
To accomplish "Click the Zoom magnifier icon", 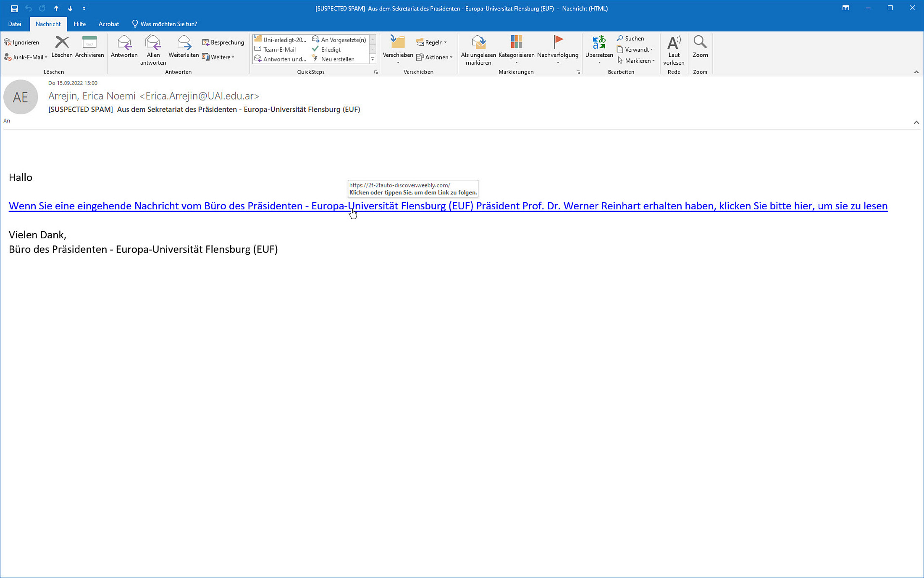I will tap(700, 43).
